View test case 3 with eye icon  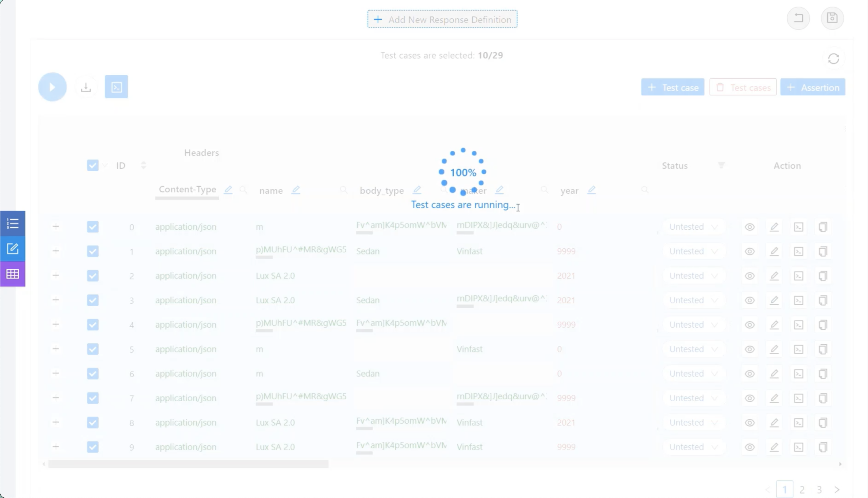(750, 300)
